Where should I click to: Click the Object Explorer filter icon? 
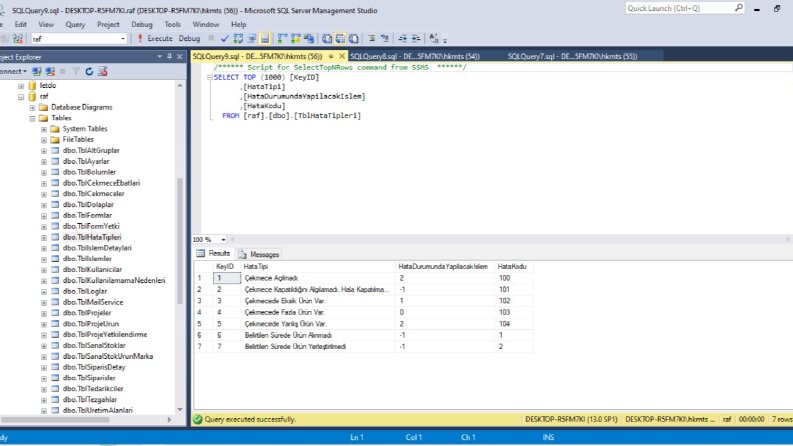coord(76,71)
